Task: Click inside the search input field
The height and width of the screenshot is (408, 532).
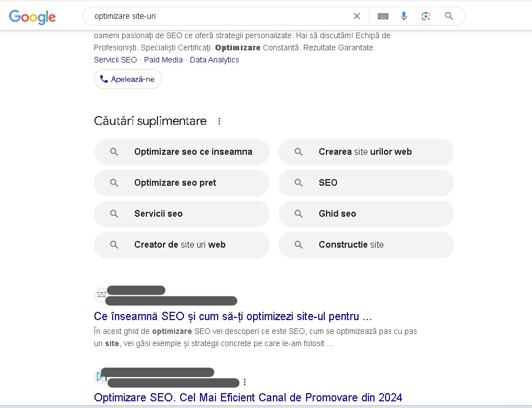Action: pyautogui.click(x=221, y=16)
